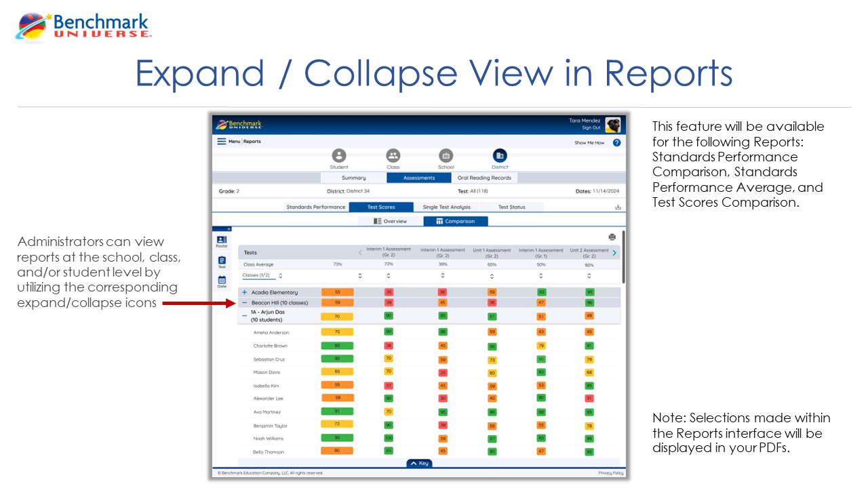Screen dimensions: 868x488
Task: Expand the Key panel button
Action: [x=419, y=464]
